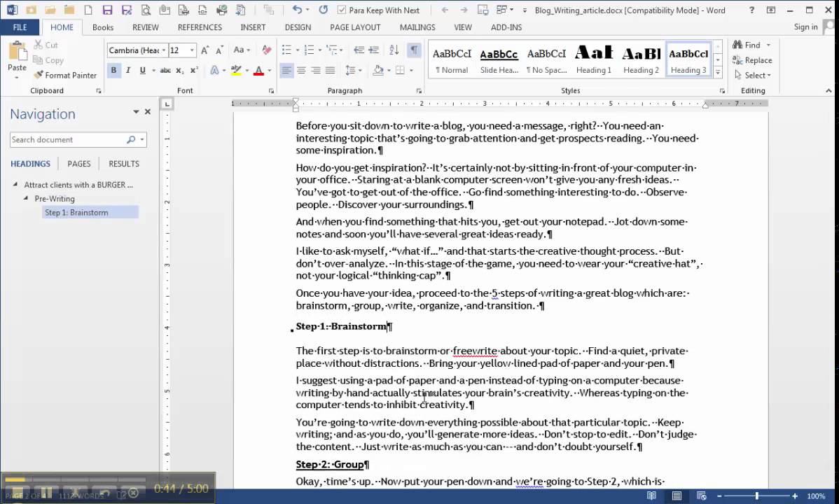Align text right
This screenshot has width=839, height=504.
tap(316, 70)
